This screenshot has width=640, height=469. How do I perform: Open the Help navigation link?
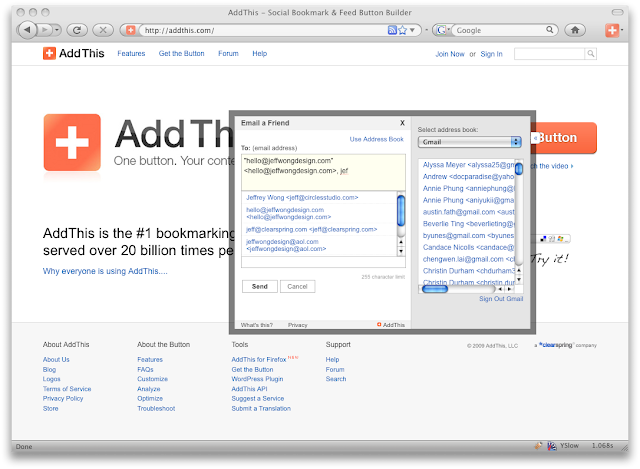[260, 53]
